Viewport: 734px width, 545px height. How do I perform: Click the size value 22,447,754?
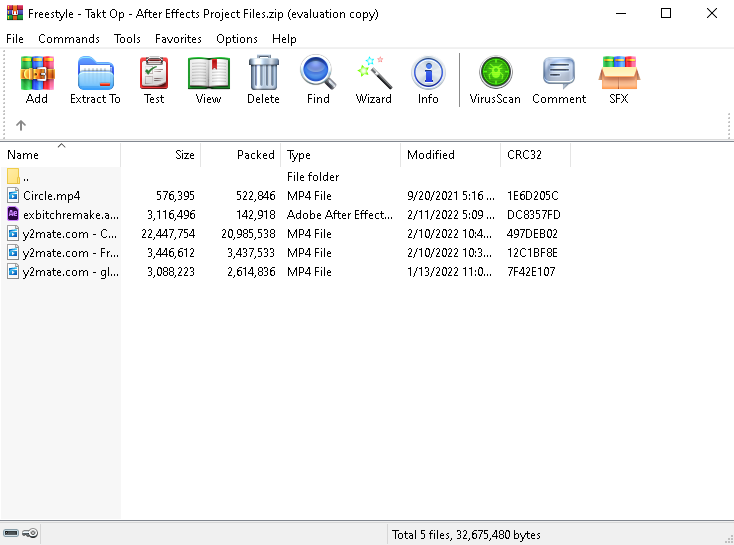point(168,234)
